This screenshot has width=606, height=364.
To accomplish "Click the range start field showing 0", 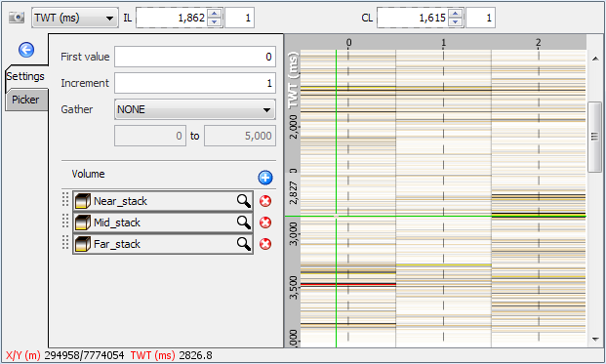I will coord(150,136).
